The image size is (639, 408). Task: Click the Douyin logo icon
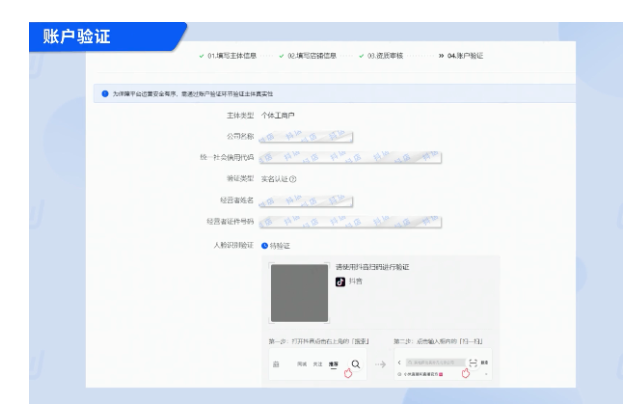coord(340,282)
